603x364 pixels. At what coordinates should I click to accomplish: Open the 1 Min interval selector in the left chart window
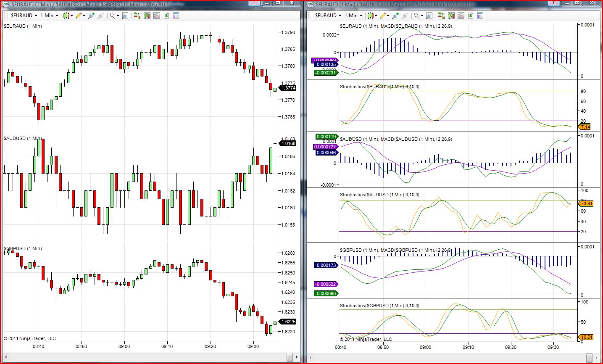point(49,16)
